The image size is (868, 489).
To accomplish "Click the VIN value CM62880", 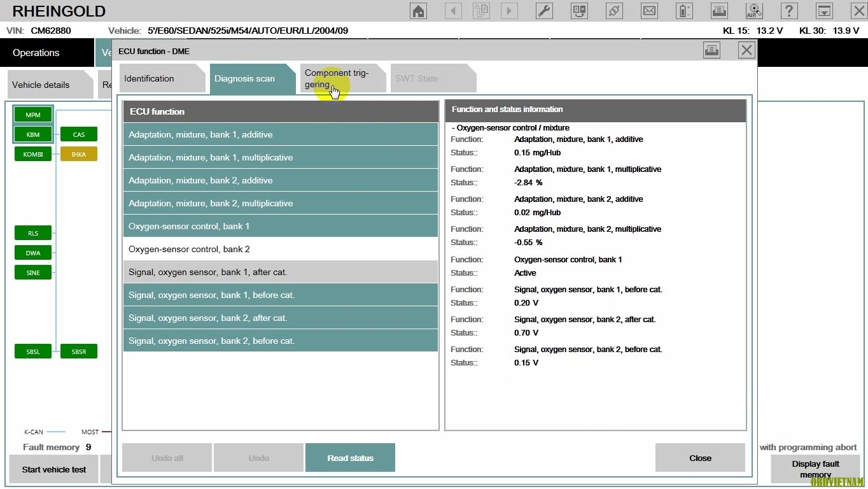I will [x=51, y=31].
